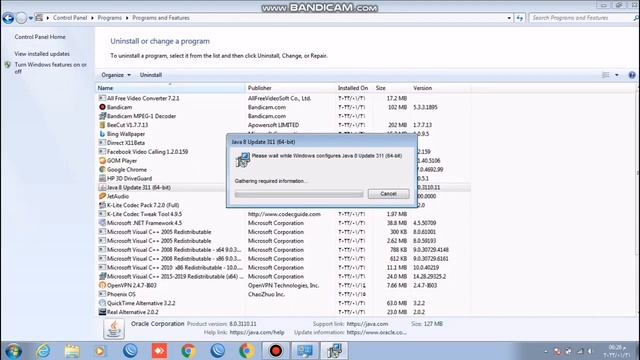Viewport: 640px width, 360px height.
Task: Select GOM Player icon in program list
Action: click(x=102, y=160)
